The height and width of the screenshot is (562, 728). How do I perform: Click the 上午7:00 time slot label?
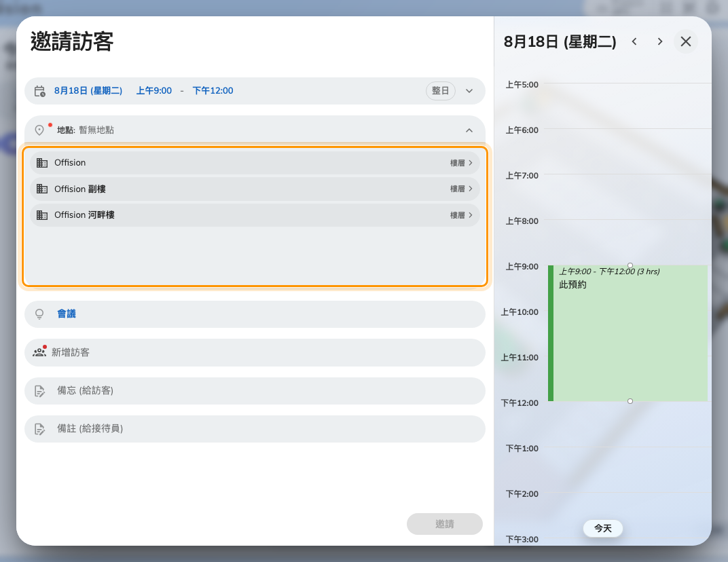tap(522, 175)
